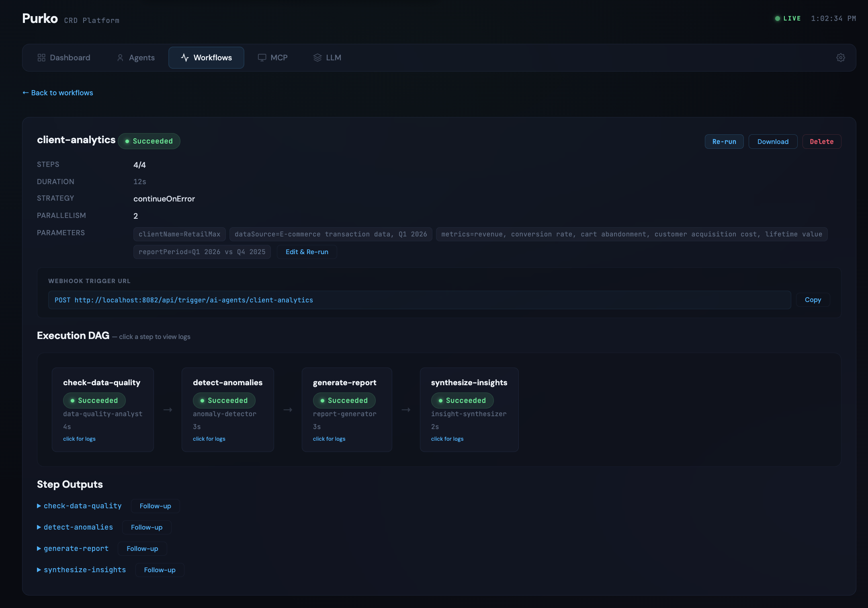Click the LLM layers icon

(x=317, y=58)
